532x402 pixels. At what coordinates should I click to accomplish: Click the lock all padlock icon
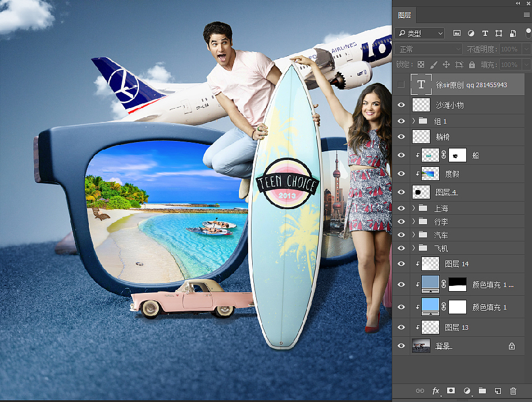(x=472, y=65)
